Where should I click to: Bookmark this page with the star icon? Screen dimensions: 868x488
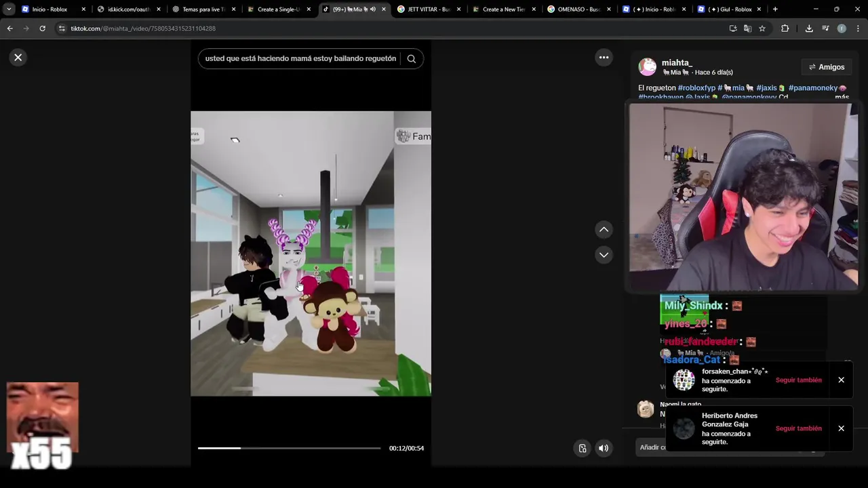pos(762,28)
